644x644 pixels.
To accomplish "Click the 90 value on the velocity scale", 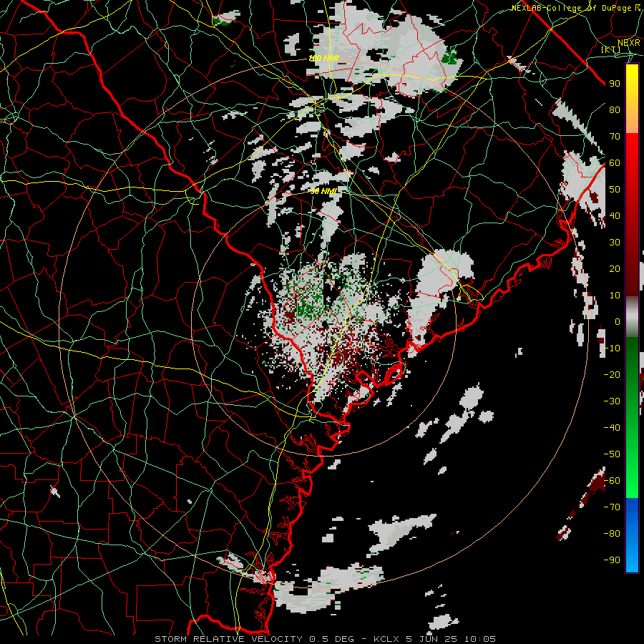I will coord(615,84).
